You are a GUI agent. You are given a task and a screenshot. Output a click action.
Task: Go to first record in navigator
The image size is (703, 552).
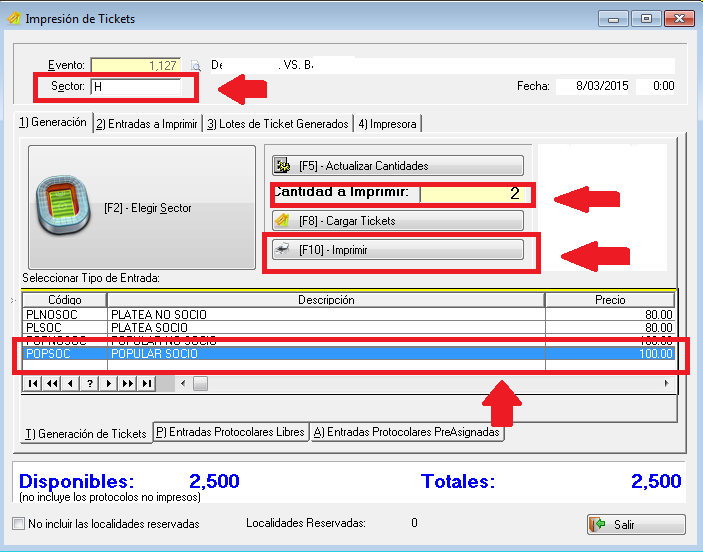(32, 383)
